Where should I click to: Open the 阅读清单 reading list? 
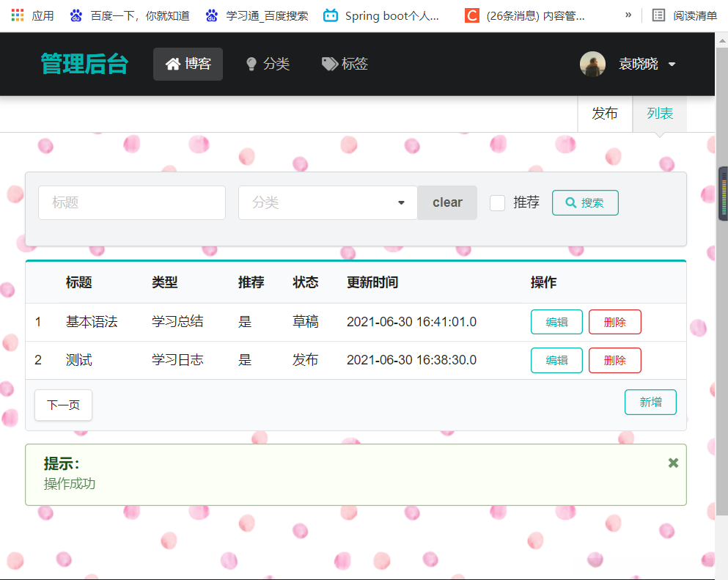tap(684, 16)
